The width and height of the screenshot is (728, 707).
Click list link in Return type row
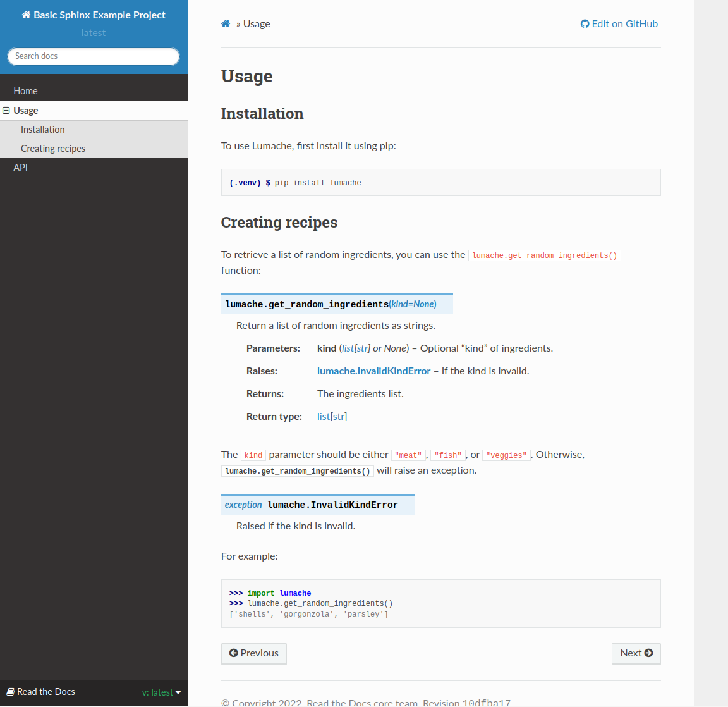click(x=323, y=417)
